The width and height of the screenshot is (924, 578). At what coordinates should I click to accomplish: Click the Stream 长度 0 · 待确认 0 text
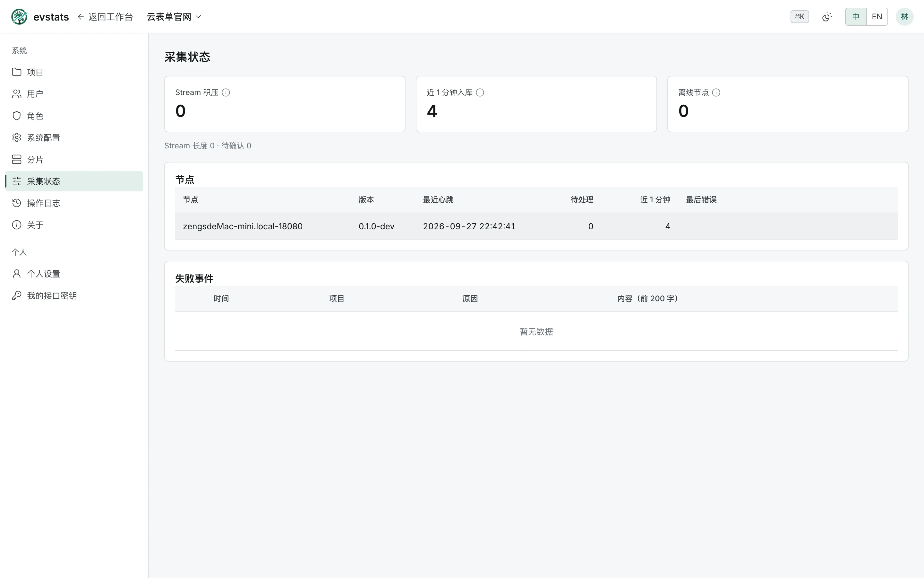coord(208,146)
